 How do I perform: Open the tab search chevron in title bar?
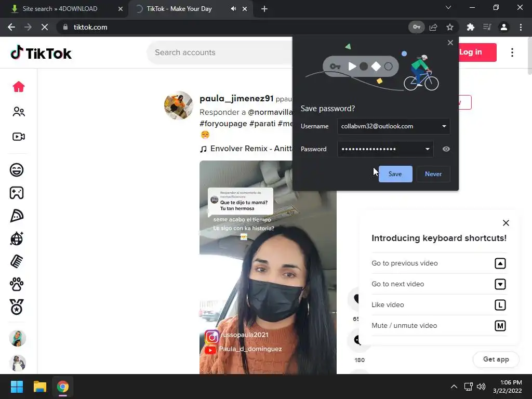point(448,7)
